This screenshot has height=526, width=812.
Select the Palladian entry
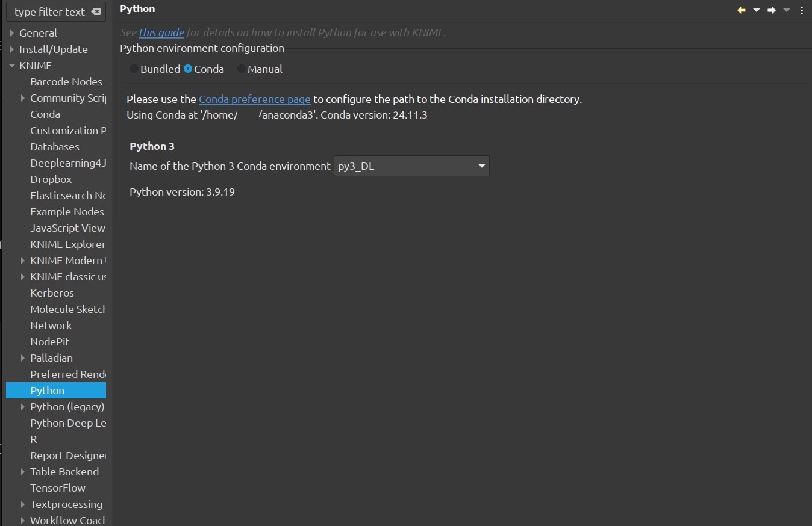tap(51, 358)
